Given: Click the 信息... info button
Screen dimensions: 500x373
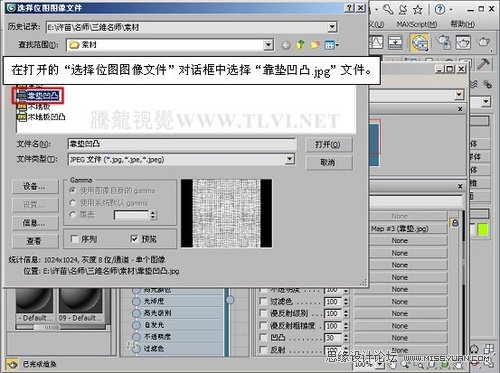Looking at the screenshot, I should (35, 223).
